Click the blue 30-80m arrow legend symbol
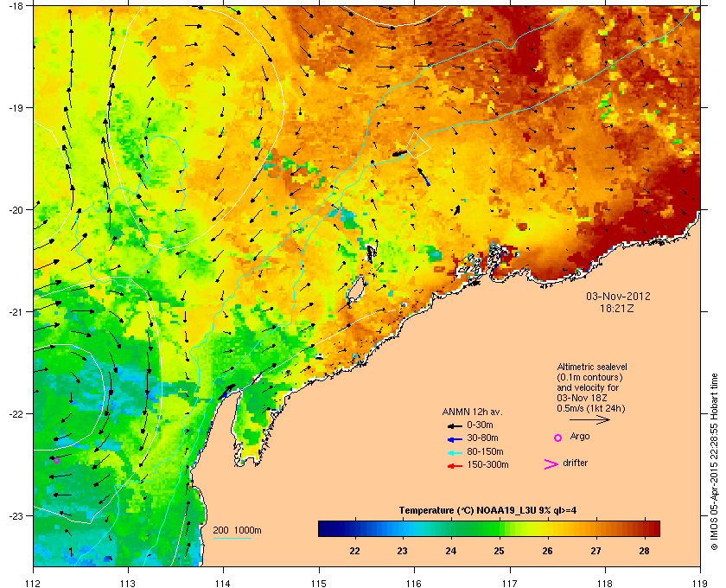Screen dimensions: 726x588 [x=455, y=439]
